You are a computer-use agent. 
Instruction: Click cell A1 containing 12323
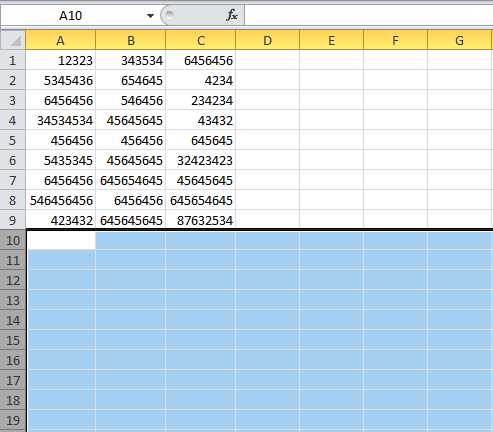(61, 60)
